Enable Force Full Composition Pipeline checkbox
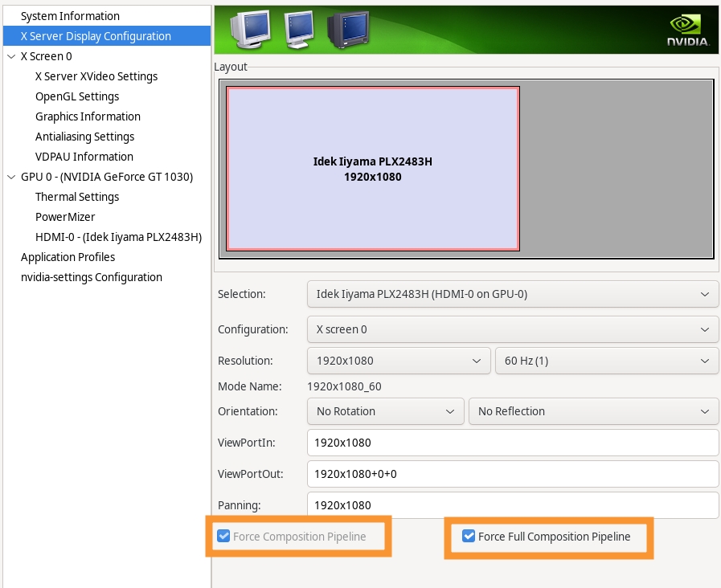The height and width of the screenshot is (588, 721). click(x=469, y=537)
